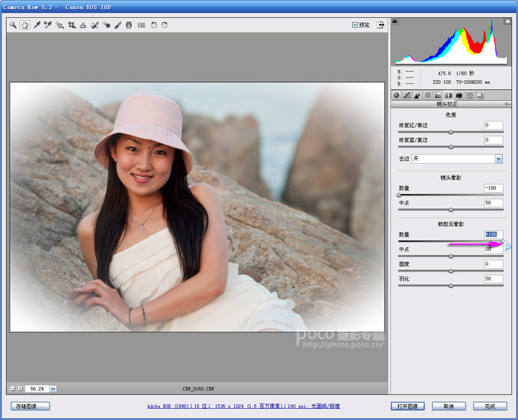
Task: Toggle full screen mode icon
Action: 381,25
